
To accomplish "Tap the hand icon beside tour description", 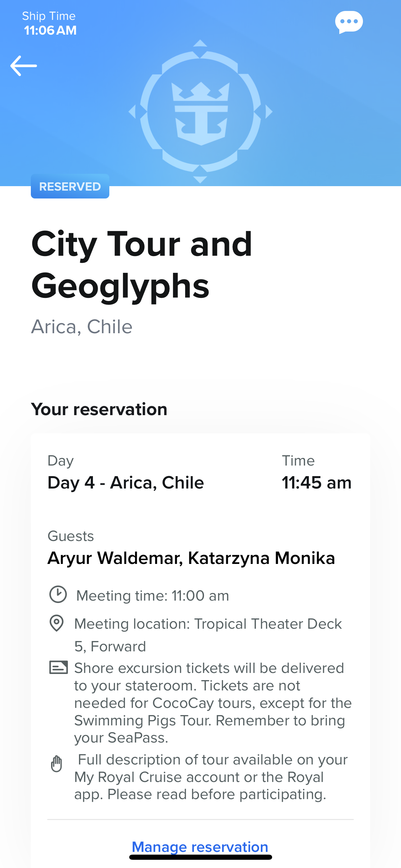I will [57, 763].
